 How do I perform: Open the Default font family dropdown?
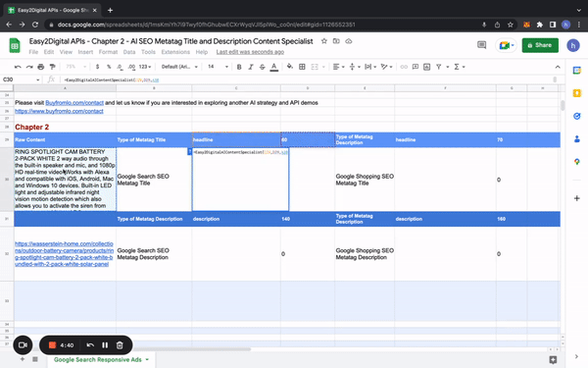179,67
